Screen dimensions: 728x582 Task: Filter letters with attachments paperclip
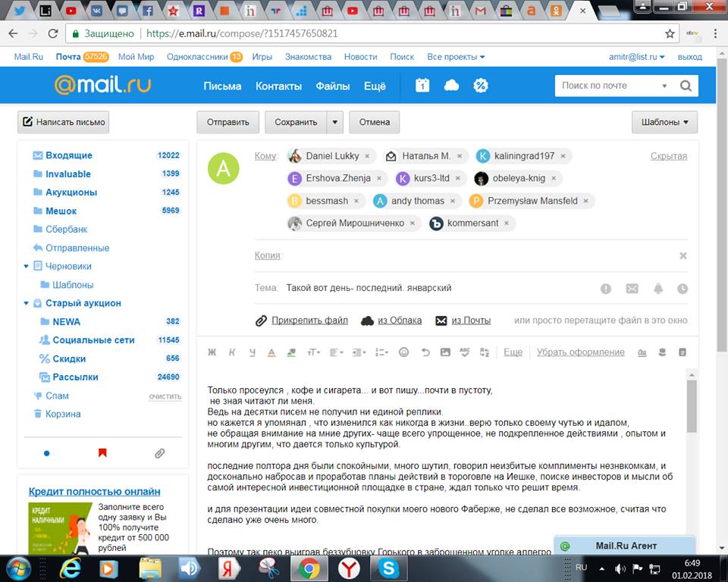coord(160,453)
